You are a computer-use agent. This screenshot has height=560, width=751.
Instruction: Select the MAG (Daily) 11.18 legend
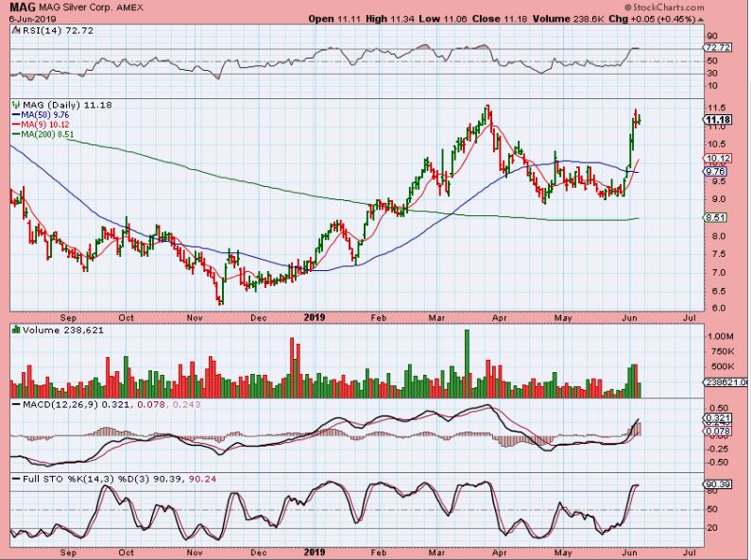pyautogui.click(x=67, y=105)
